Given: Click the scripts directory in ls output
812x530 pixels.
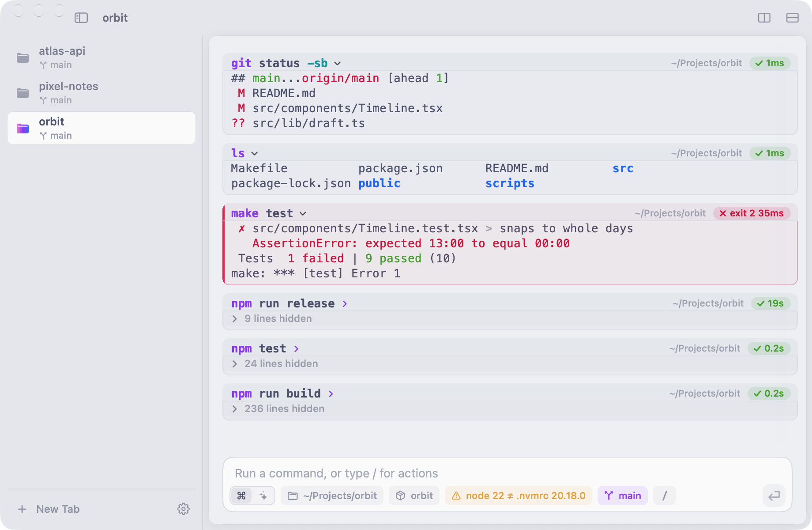Looking at the screenshot, I should (510, 183).
